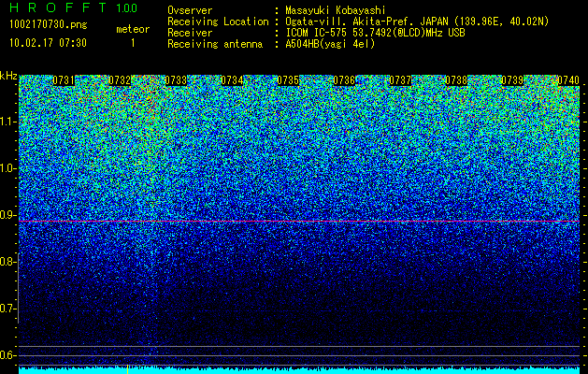Click the Ovserver label
Image resolution: width=588 pixels, height=374 pixels.
[190, 10]
